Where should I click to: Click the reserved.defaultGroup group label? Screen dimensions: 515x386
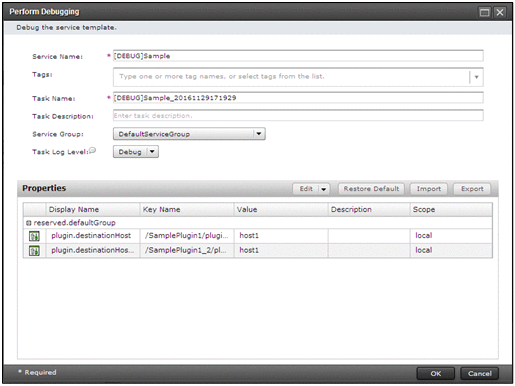tap(74, 223)
